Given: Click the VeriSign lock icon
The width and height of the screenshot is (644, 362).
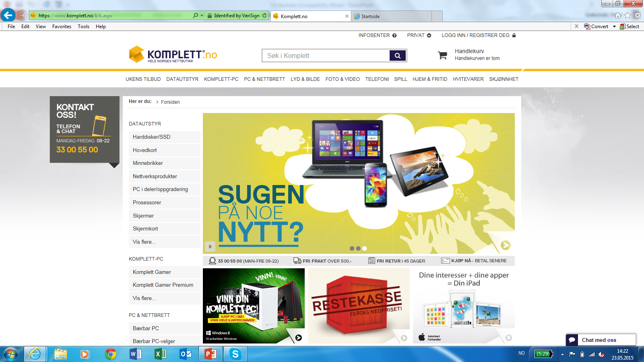Looking at the screenshot, I should (210, 16).
